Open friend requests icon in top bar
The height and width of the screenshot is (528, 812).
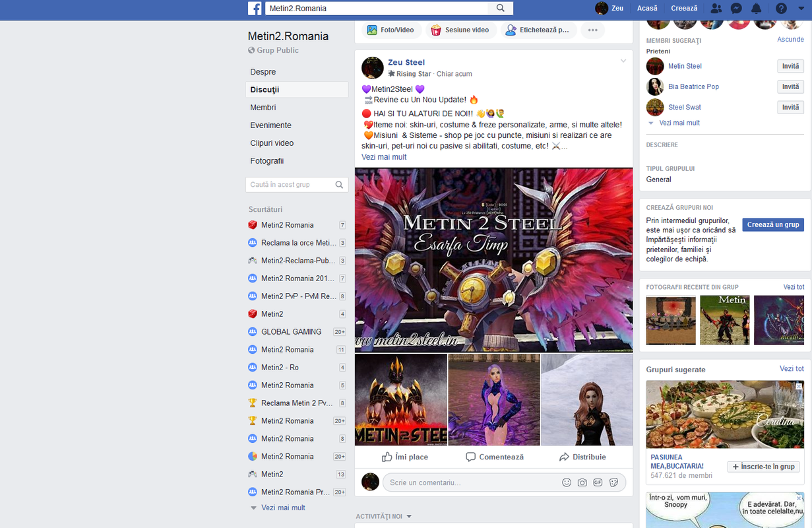(716, 9)
